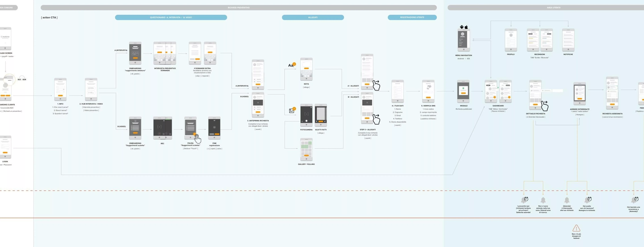Click the 'RICHIEDI PREVENTIVO' gray section bar
Viewport: 644px width, 247px height.
click(x=238, y=8)
